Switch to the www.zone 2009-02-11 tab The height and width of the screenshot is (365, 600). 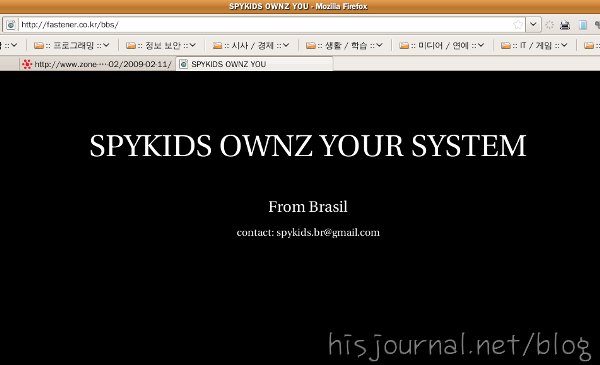[97, 64]
